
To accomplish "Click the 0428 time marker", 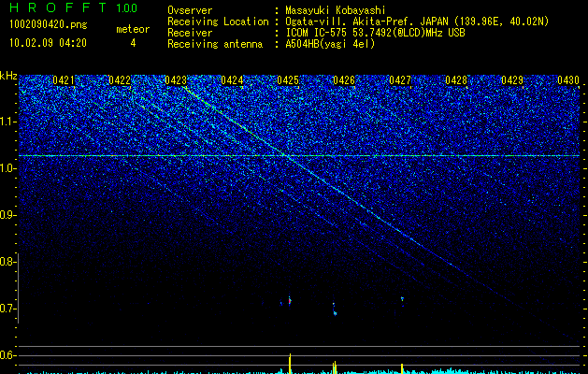I will pos(456,80).
